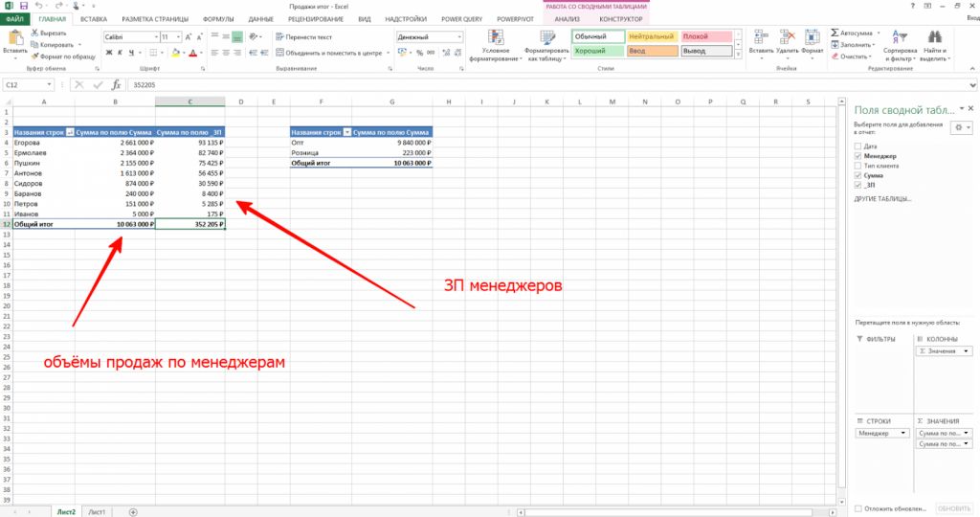Open the Name Box C12 dropdown

(x=49, y=84)
